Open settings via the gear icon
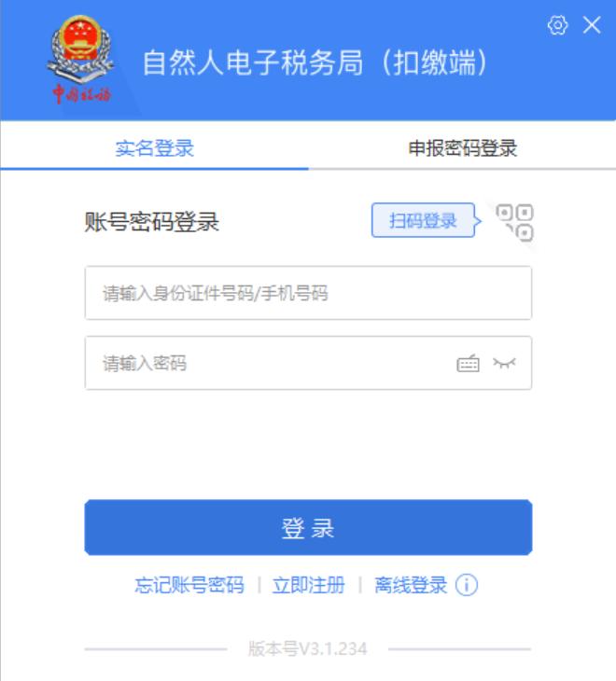 [x=557, y=25]
